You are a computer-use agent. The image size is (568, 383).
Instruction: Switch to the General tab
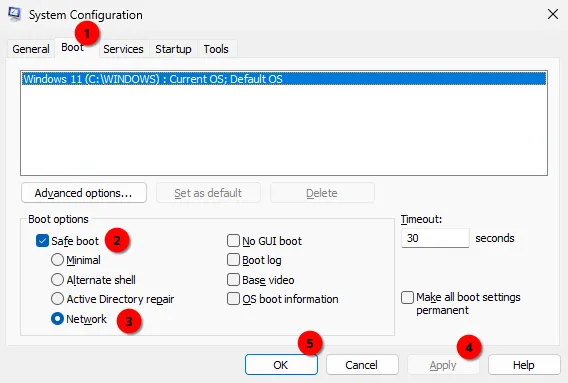coord(31,49)
